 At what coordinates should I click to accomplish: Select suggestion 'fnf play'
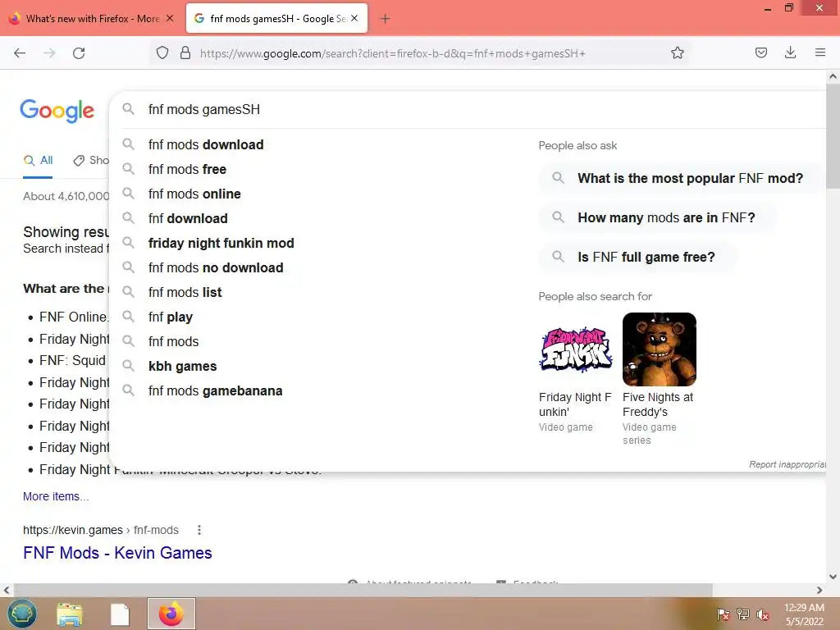tap(171, 317)
